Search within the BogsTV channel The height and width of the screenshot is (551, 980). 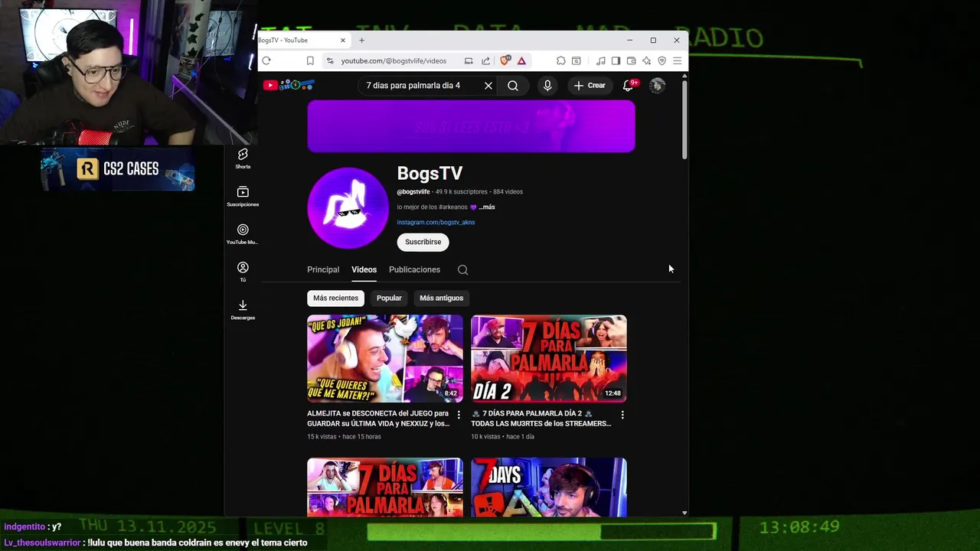[x=462, y=269]
